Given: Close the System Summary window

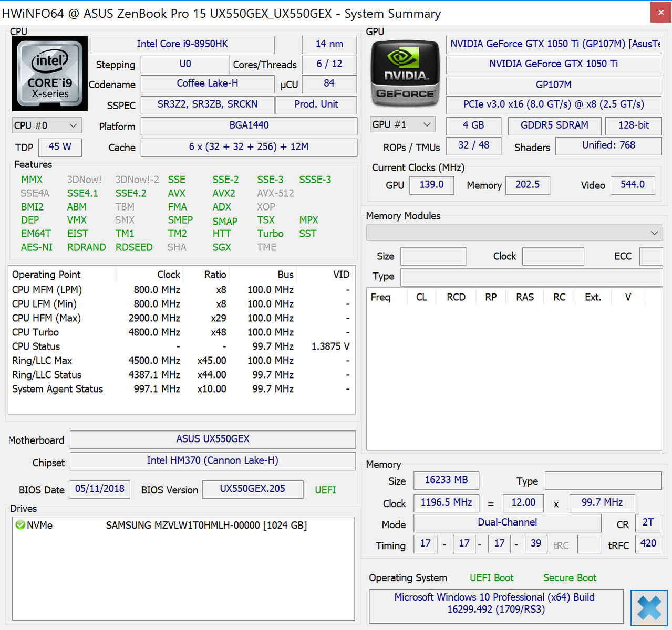Looking at the screenshot, I should (660, 13).
